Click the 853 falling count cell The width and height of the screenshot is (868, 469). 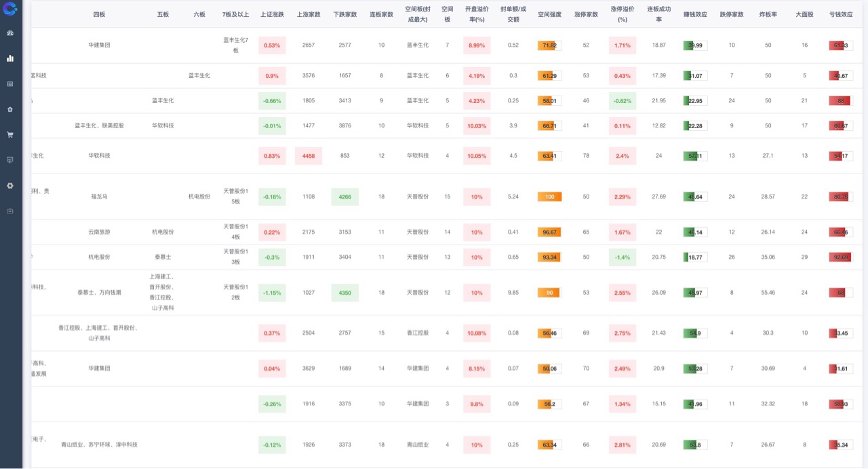coord(345,156)
